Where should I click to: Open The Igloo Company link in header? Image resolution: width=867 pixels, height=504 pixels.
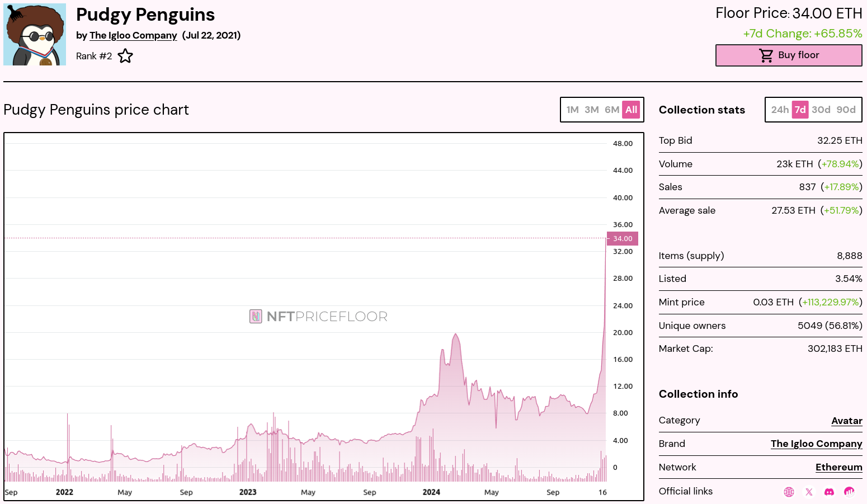click(x=133, y=35)
